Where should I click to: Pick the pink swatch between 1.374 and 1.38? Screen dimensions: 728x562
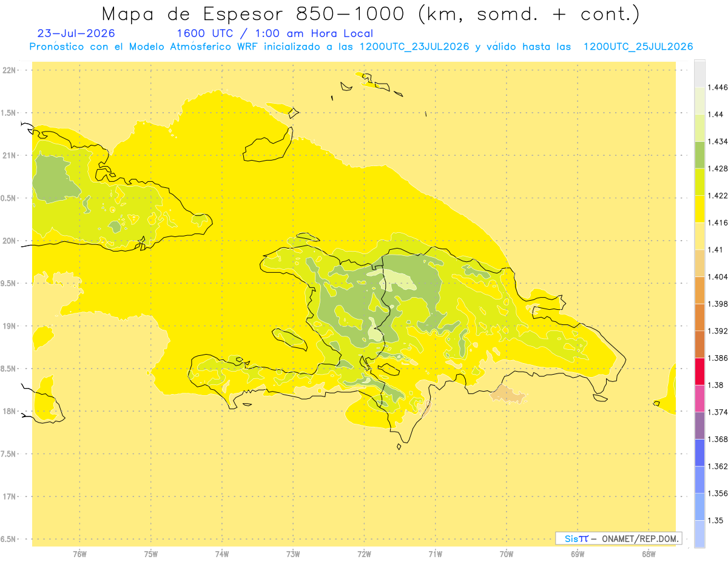(x=699, y=398)
